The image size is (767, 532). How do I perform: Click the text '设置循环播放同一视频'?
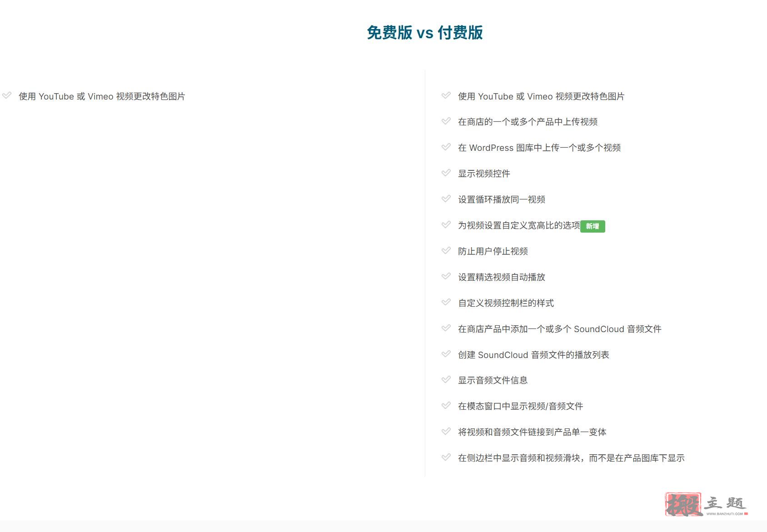click(502, 199)
